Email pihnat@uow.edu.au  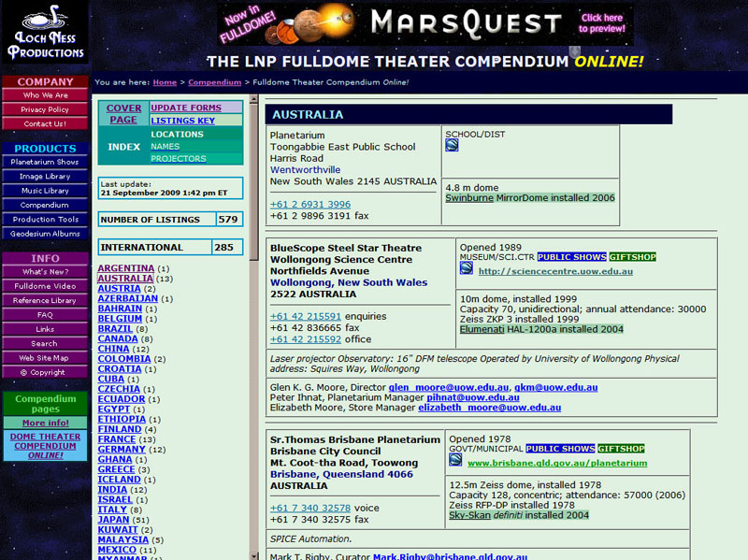coord(473,397)
